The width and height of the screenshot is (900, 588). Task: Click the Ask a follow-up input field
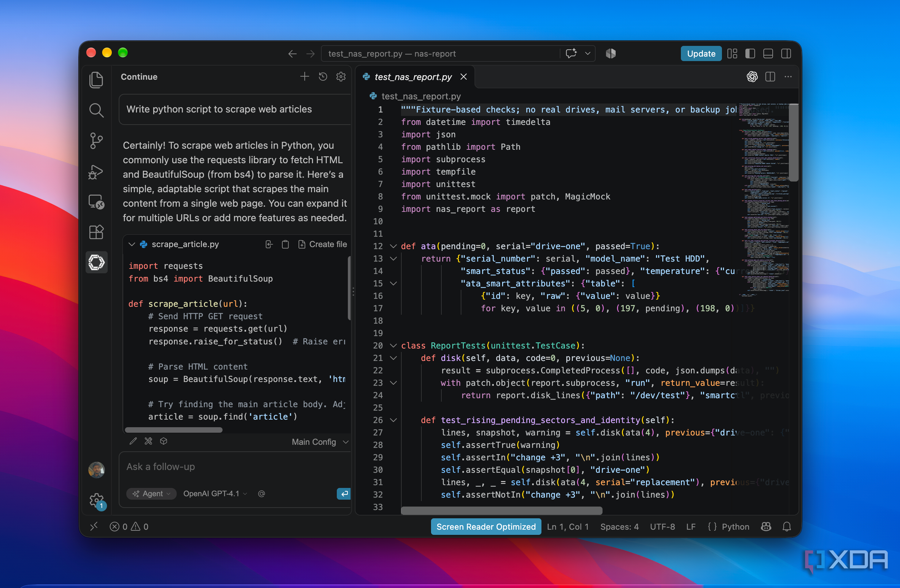234,467
